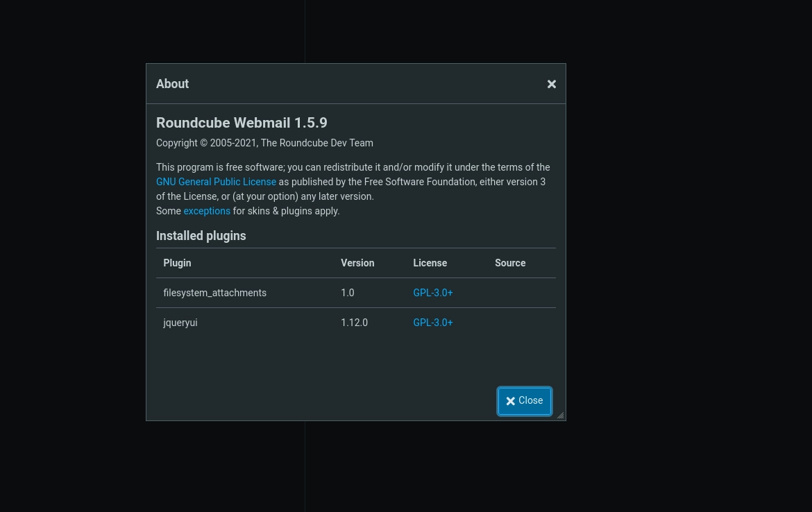This screenshot has height=512, width=812.
Task: Click the 1.12.0 version cell
Action: 354,323
